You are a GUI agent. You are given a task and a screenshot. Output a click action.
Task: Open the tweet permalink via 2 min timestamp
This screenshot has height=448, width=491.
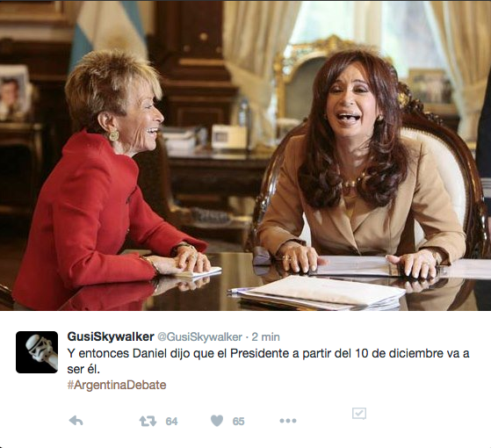266,337
